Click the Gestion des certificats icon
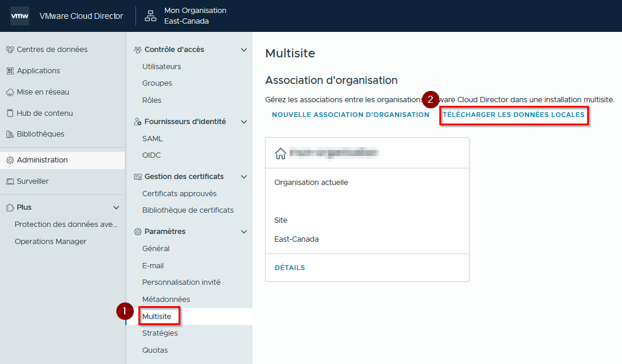 (138, 177)
